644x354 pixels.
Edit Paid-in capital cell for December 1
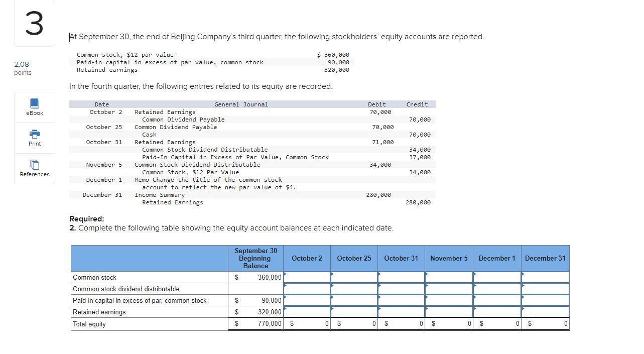coord(496,300)
